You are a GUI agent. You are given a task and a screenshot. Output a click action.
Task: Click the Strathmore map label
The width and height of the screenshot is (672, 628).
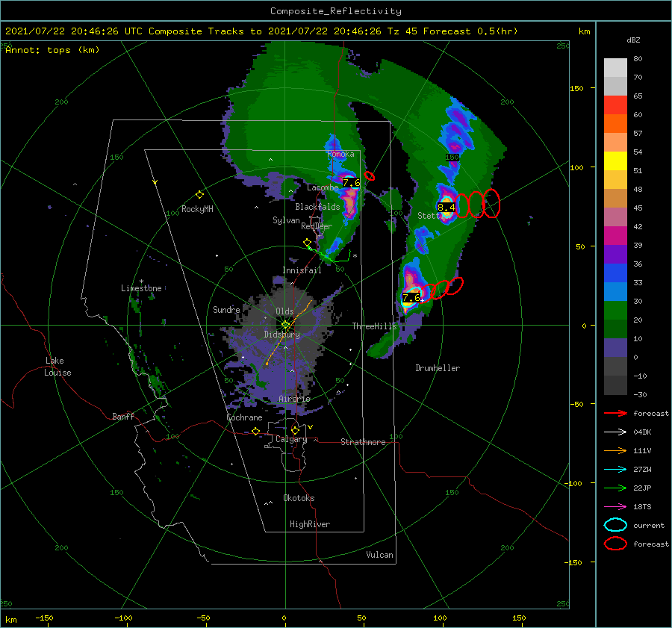click(x=363, y=442)
